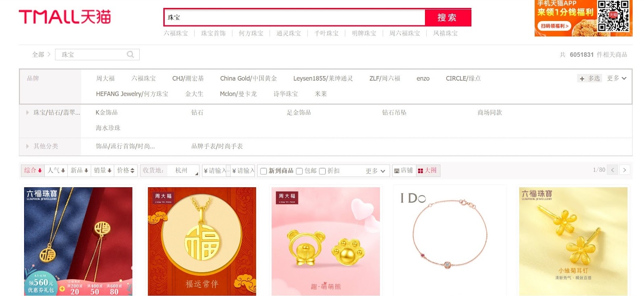Image resolution: width=644 pixels, height=296 pixels.
Task: Sort results by 价格 price toggle
Action: [x=126, y=170]
